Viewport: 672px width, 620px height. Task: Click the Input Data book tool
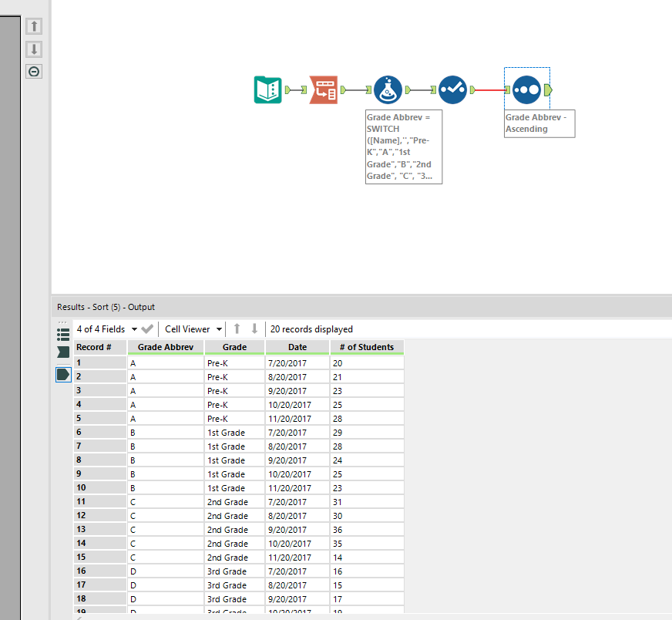tap(268, 90)
